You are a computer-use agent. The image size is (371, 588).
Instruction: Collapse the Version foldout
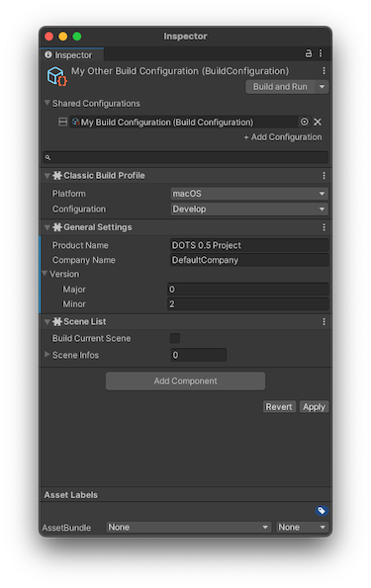coord(45,274)
